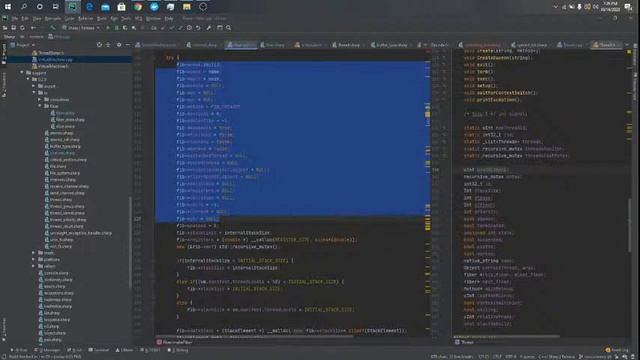Open the Event Log panel
This screenshot has height=360, width=640.
point(617,350)
